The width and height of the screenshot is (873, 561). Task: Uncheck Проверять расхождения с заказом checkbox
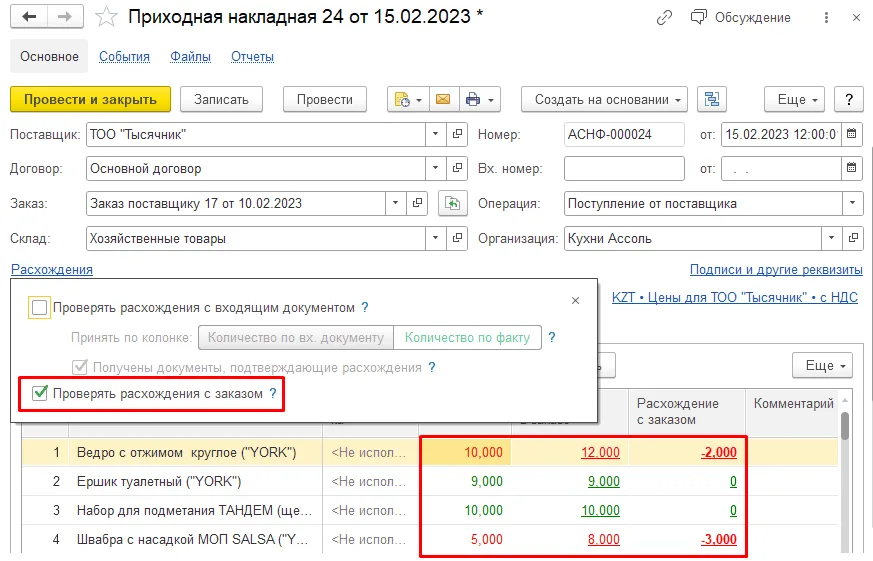[40, 393]
